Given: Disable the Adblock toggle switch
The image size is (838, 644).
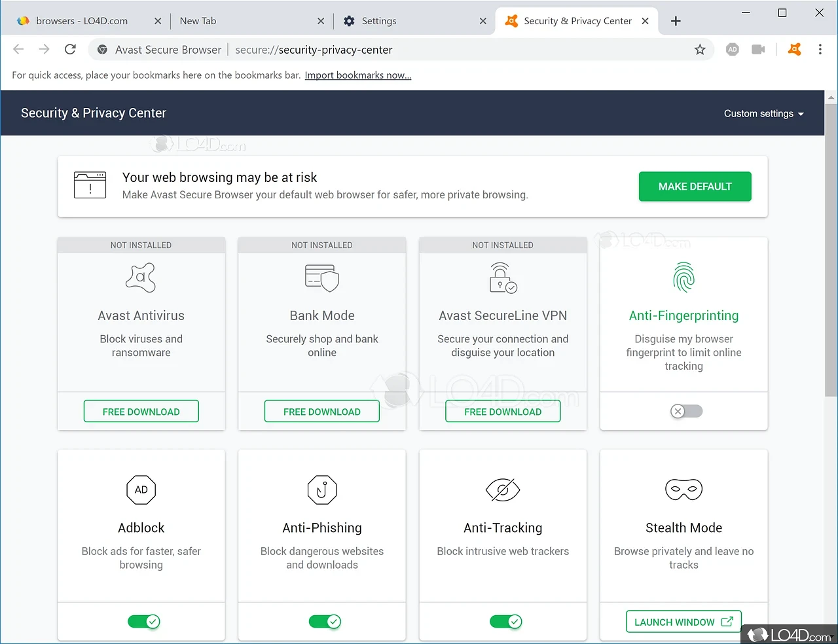Looking at the screenshot, I should tap(144, 622).
